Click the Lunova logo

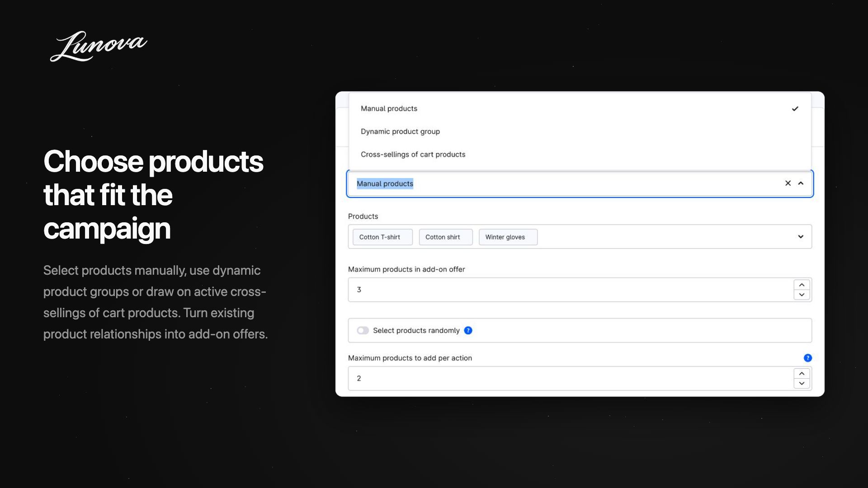pyautogui.click(x=99, y=46)
